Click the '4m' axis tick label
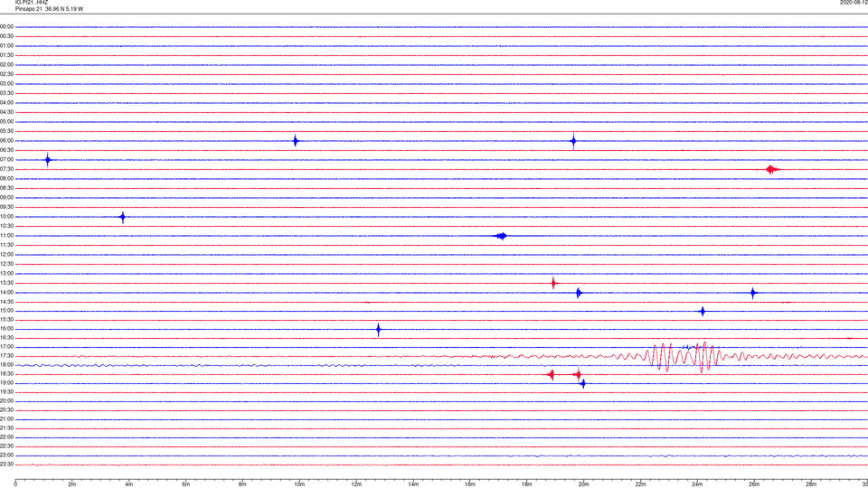This screenshot has height=488, width=868. [129, 484]
